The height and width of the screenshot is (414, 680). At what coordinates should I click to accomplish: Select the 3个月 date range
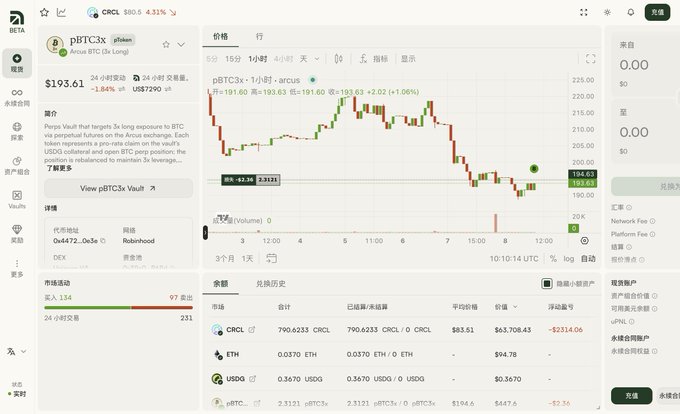click(225, 258)
